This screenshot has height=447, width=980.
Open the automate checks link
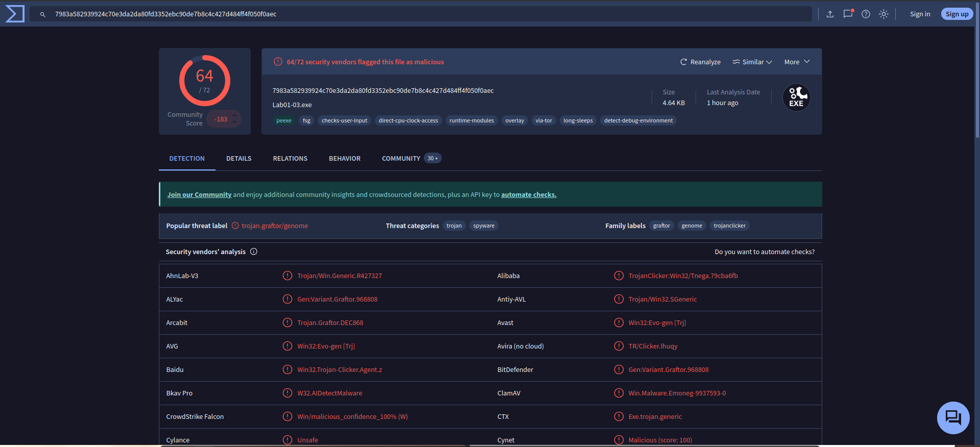pos(529,194)
